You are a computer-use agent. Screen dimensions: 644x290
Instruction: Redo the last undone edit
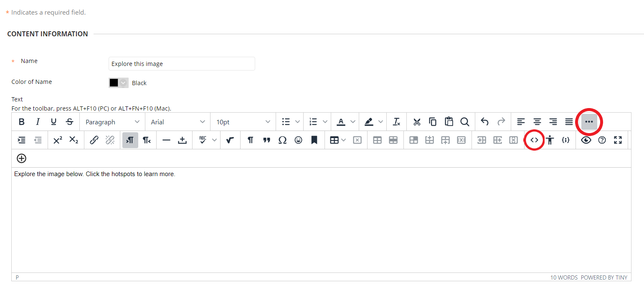point(501,122)
